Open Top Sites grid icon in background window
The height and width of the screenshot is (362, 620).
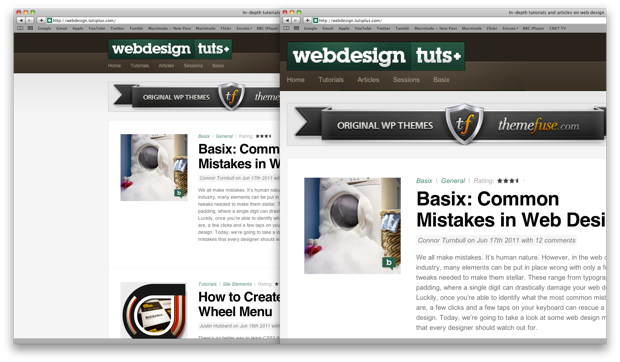click(30, 28)
